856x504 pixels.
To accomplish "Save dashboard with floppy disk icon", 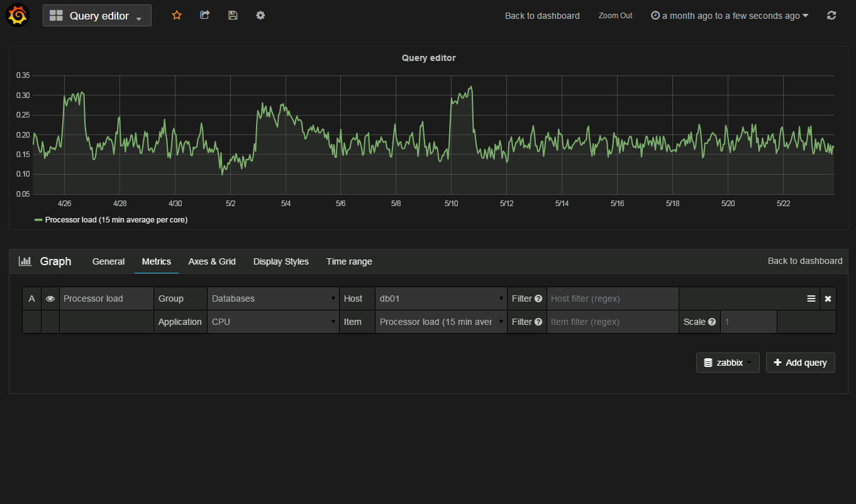I will pos(233,15).
